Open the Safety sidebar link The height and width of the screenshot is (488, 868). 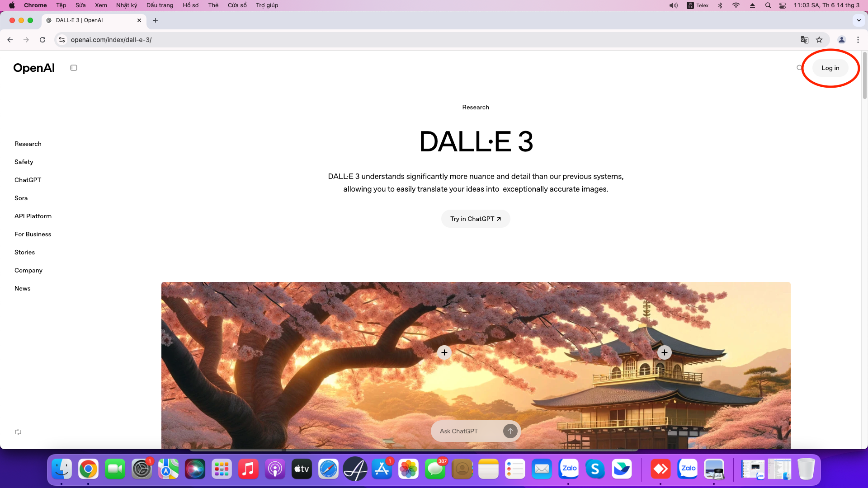click(x=24, y=162)
